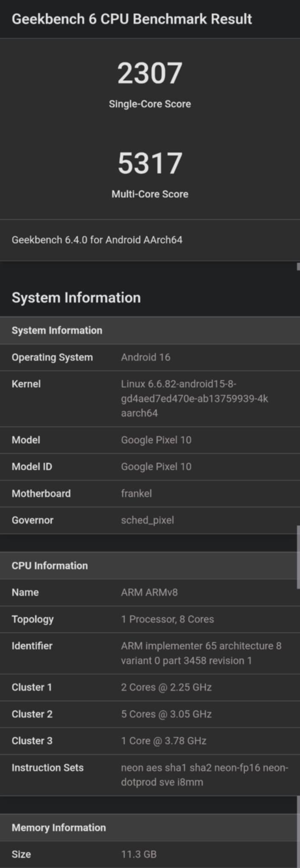Image resolution: width=300 pixels, height=868 pixels.
Task: Click the Geekbench 6 CPU Benchmark Result title
Action: pyautogui.click(x=132, y=19)
